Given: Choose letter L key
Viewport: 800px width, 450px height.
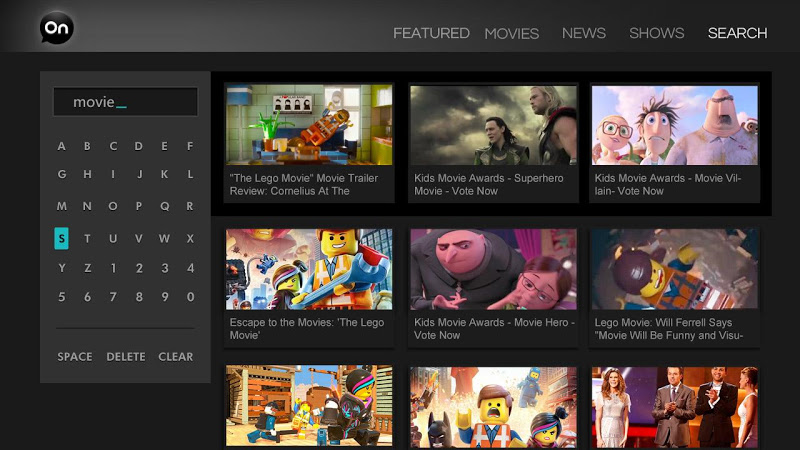Looking at the screenshot, I should tap(190, 174).
